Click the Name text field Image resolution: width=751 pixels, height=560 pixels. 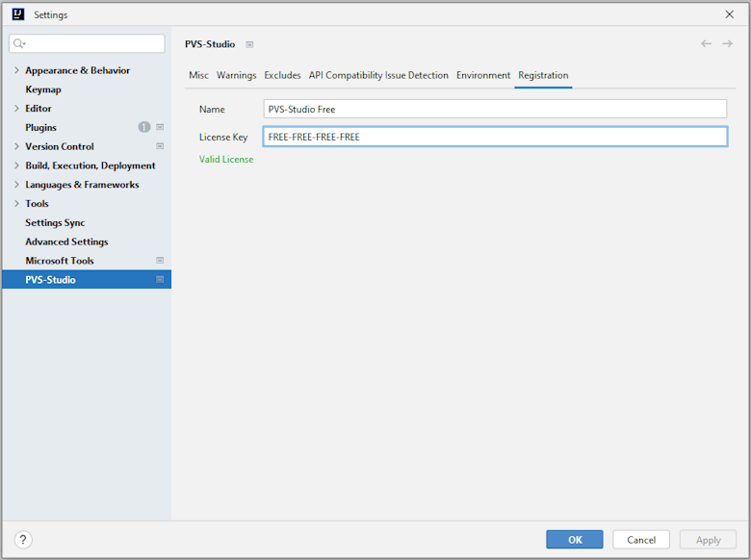[x=495, y=109]
